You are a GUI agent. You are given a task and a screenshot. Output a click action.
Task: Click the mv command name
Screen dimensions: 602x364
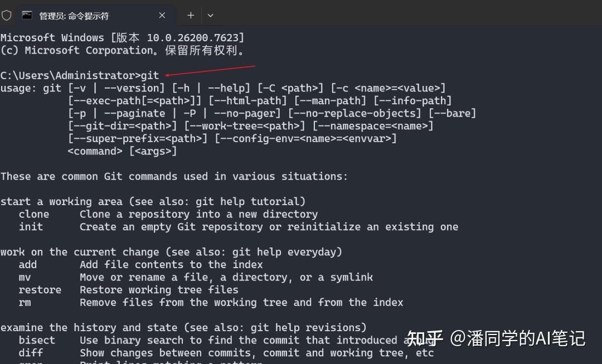pyautogui.click(x=25, y=277)
